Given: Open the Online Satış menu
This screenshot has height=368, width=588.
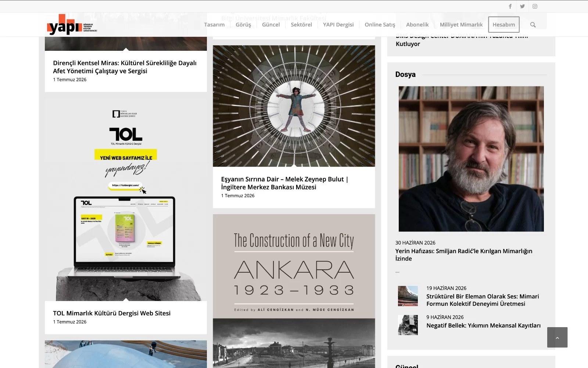Looking at the screenshot, I should (x=380, y=25).
